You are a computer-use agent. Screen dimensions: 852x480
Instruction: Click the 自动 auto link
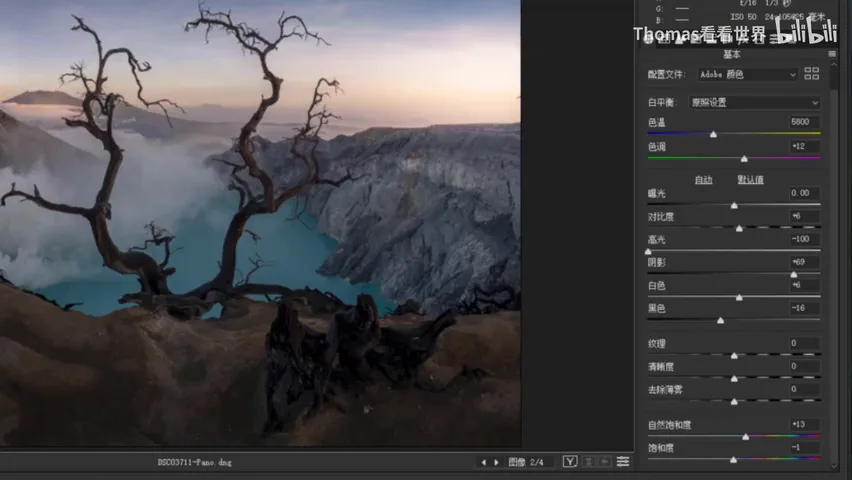(x=704, y=180)
